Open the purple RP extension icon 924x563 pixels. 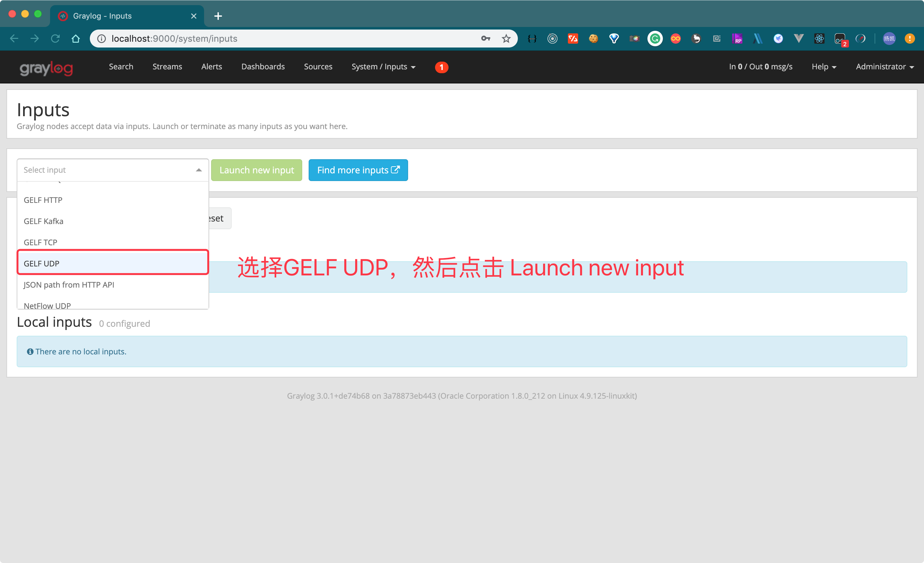(737, 39)
